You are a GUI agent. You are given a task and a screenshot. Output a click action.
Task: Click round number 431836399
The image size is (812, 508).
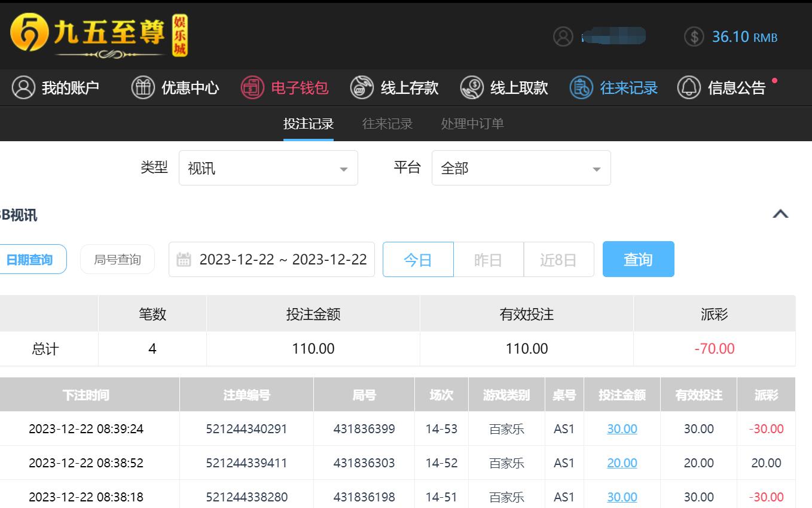point(364,429)
